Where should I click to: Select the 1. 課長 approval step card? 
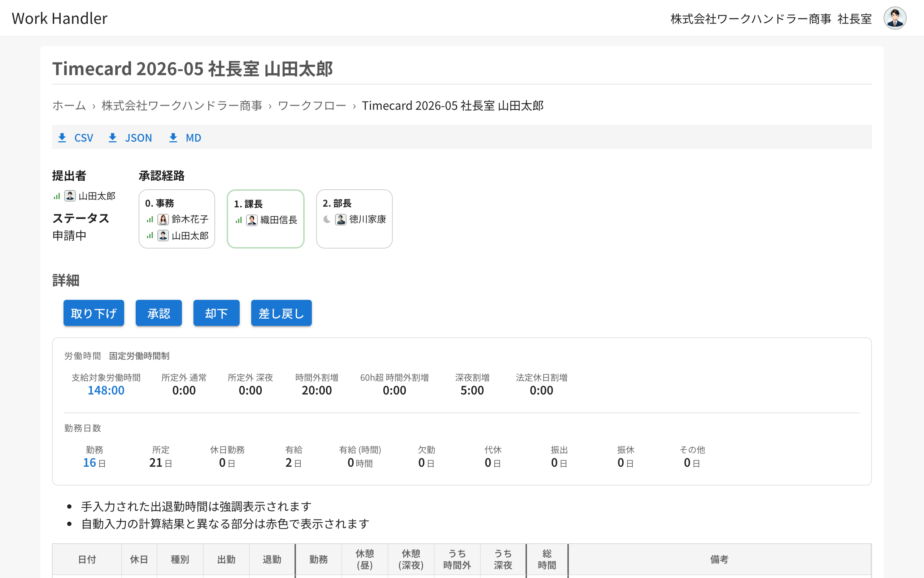point(265,219)
